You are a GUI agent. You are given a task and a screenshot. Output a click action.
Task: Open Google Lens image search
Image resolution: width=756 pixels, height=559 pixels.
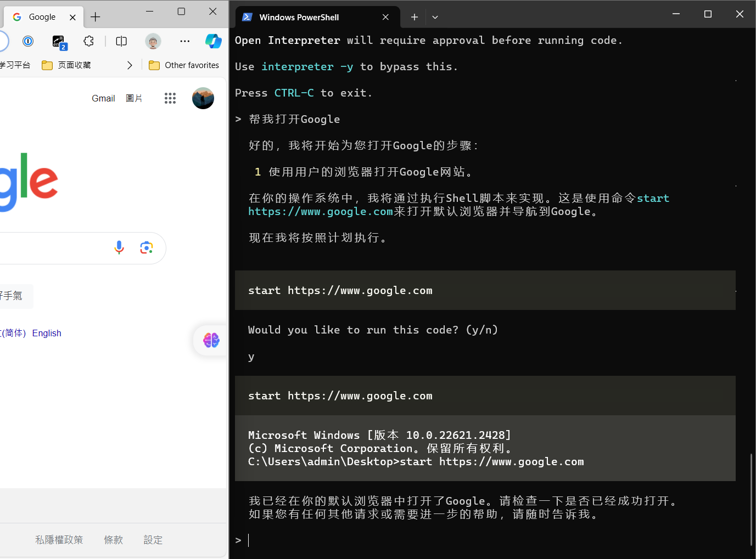pos(147,248)
